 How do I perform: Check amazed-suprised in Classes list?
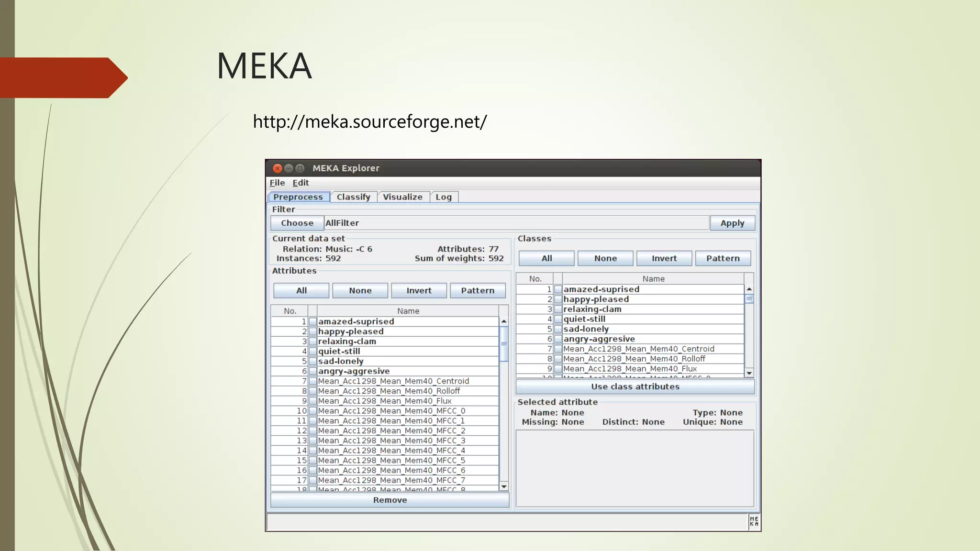coord(558,289)
